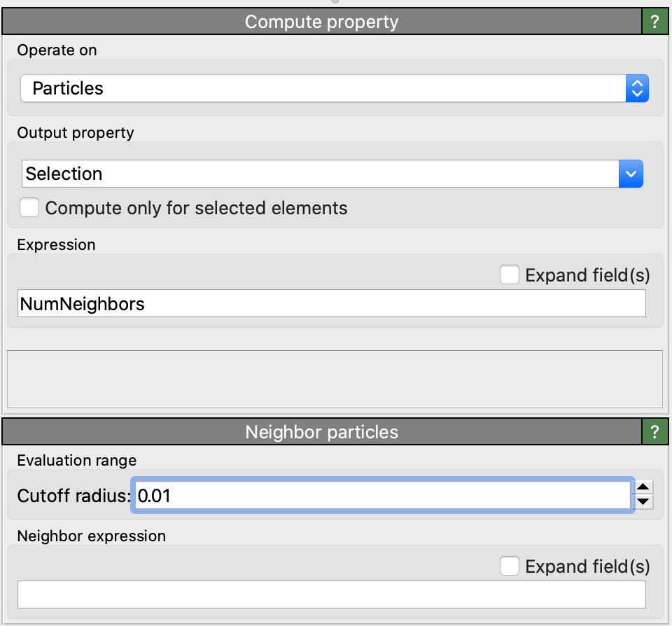Open help for Compute property panel
672x626 pixels.
[x=654, y=22]
